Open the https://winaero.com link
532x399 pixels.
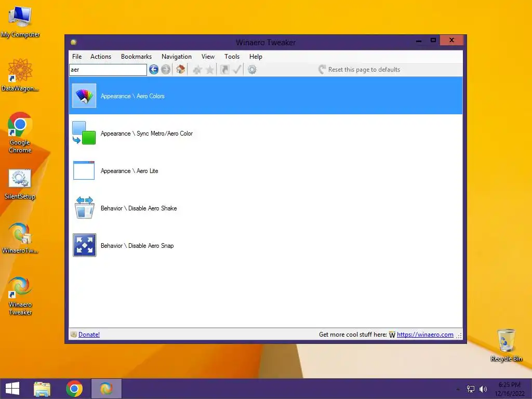click(x=425, y=335)
